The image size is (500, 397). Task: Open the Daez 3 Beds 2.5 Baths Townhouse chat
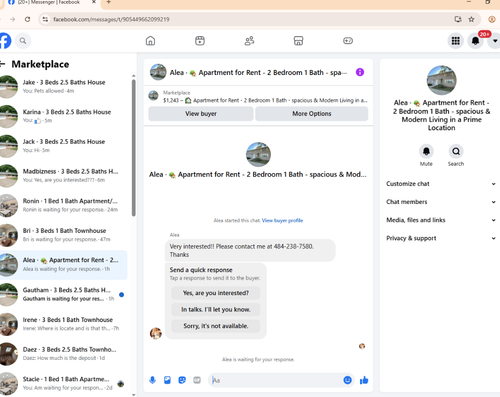coord(64,354)
